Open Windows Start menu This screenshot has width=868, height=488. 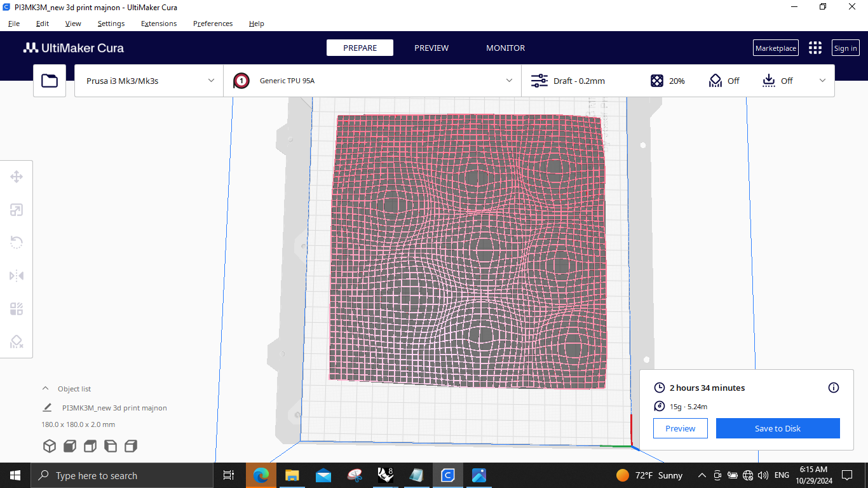pyautogui.click(x=15, y=475)
